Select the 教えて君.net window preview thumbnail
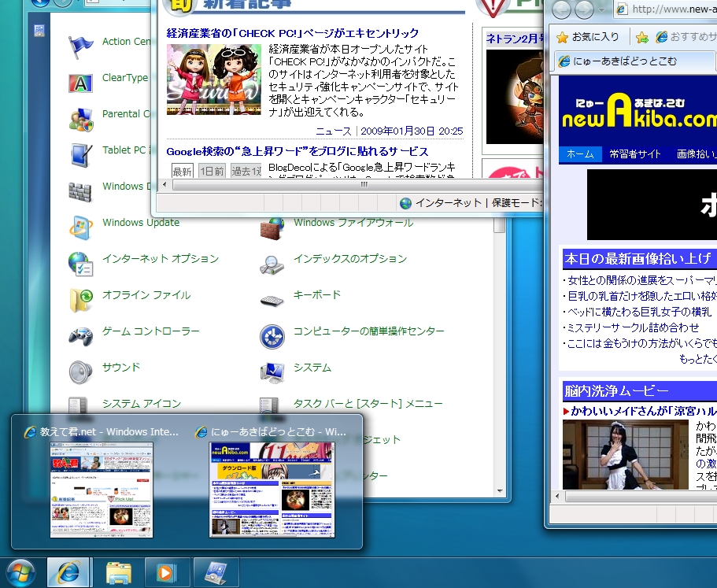This screenshot has height=588, width=717. (x=102, y=490)
